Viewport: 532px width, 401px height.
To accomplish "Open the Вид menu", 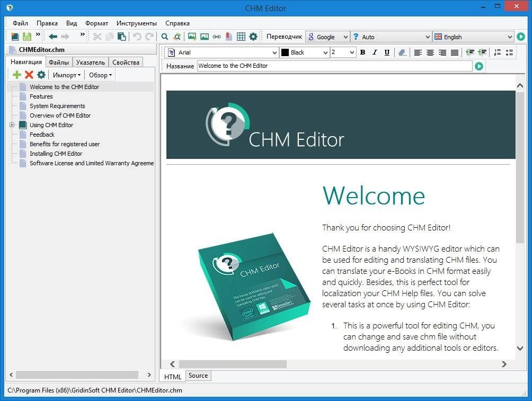I will [x=71, y=23].
